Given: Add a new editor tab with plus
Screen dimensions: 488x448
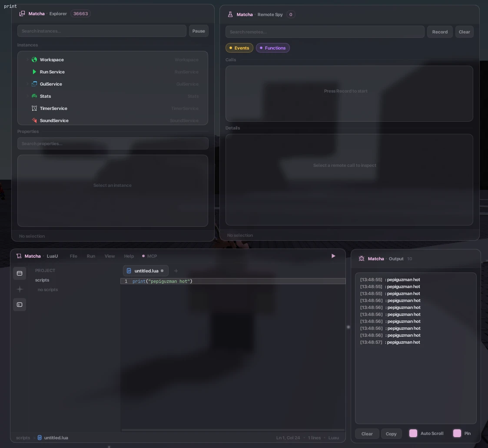Looking at the screenshot, I should coord(176,271).
